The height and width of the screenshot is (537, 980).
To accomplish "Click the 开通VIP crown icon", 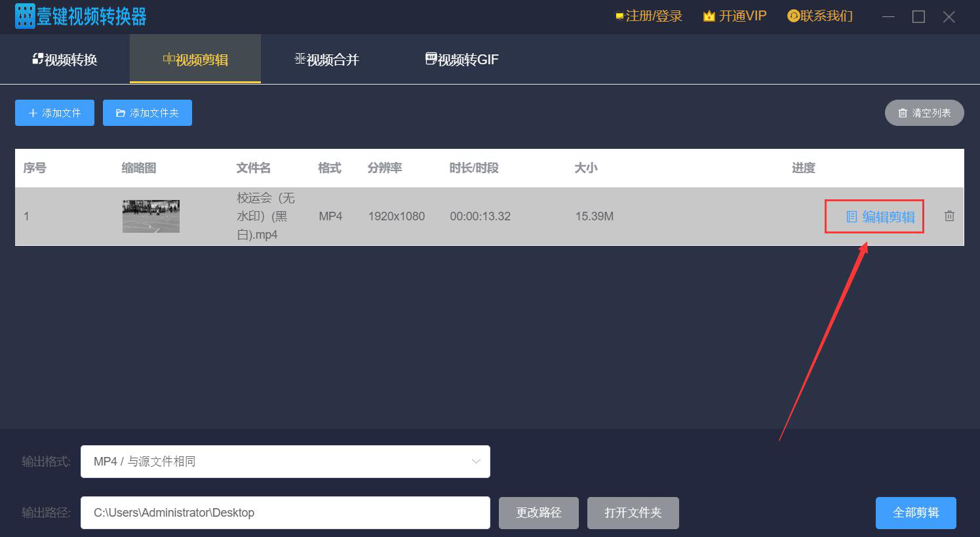I will [x=709, y=16].
